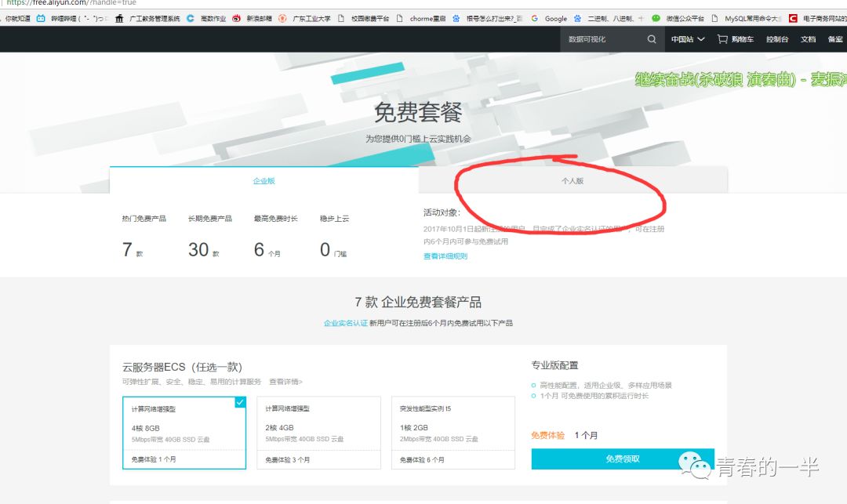Open the Google bookmark
847x504 pixels.
pyautogui.click(x=549, y=18)
